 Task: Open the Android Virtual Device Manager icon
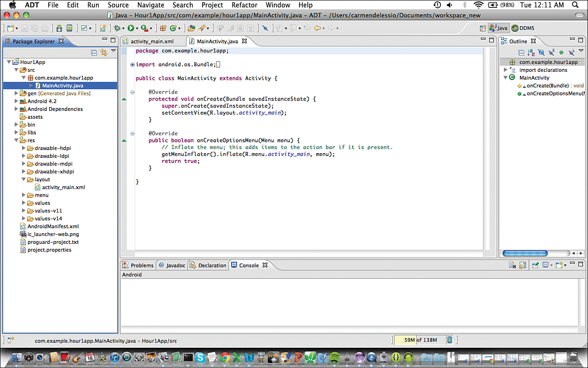[69, 28]
